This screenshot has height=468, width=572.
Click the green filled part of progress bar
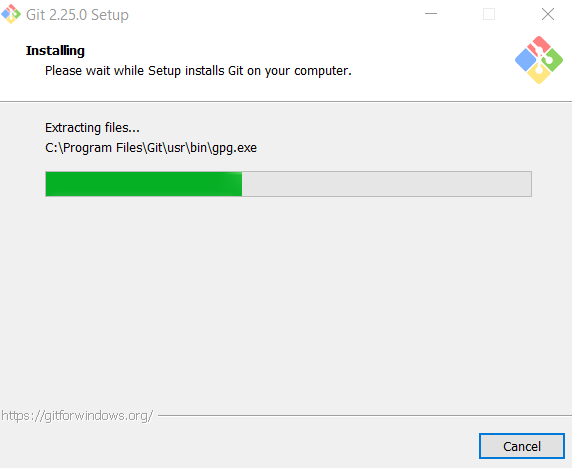(144, 184)
